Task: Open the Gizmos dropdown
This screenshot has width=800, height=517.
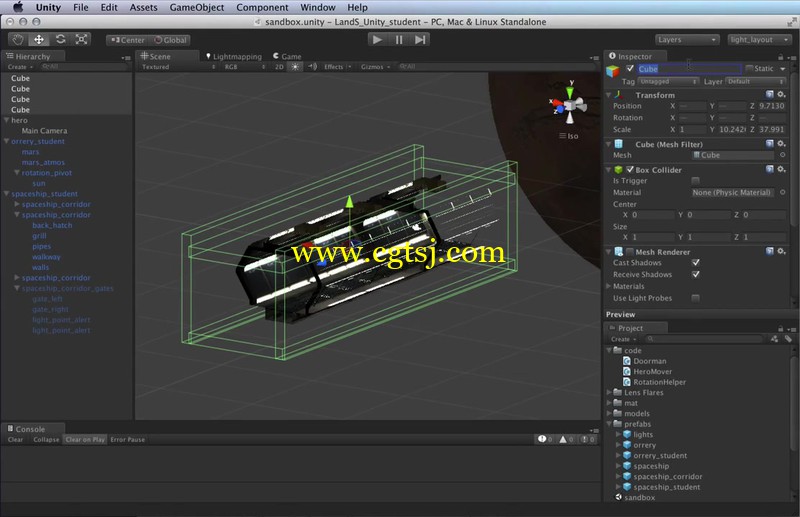Action: pos(375,67)
